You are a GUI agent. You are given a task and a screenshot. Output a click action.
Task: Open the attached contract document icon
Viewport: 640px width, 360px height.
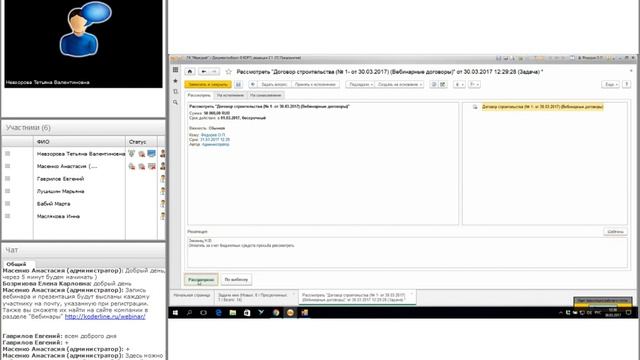tap(475, 107)
